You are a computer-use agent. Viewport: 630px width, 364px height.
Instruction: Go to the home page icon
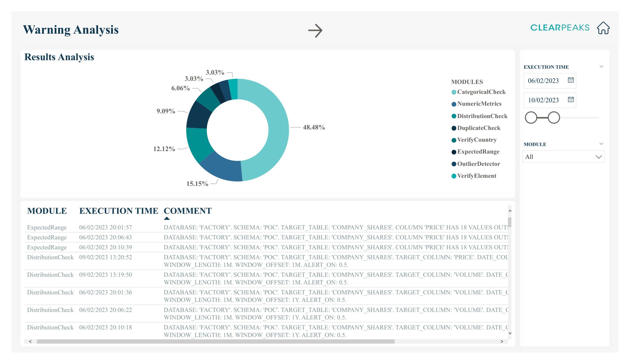click(603, 28)
